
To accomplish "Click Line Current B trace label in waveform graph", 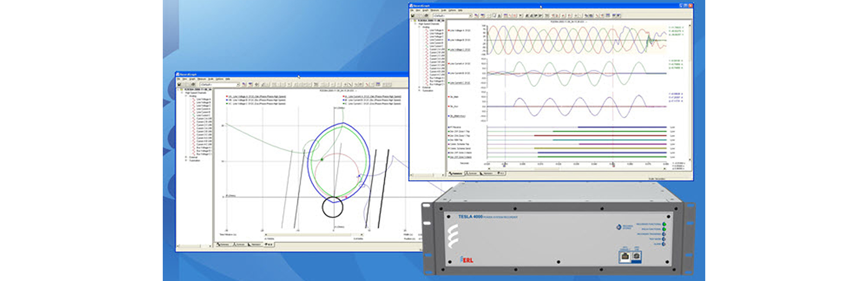I will tap(460, 73).
